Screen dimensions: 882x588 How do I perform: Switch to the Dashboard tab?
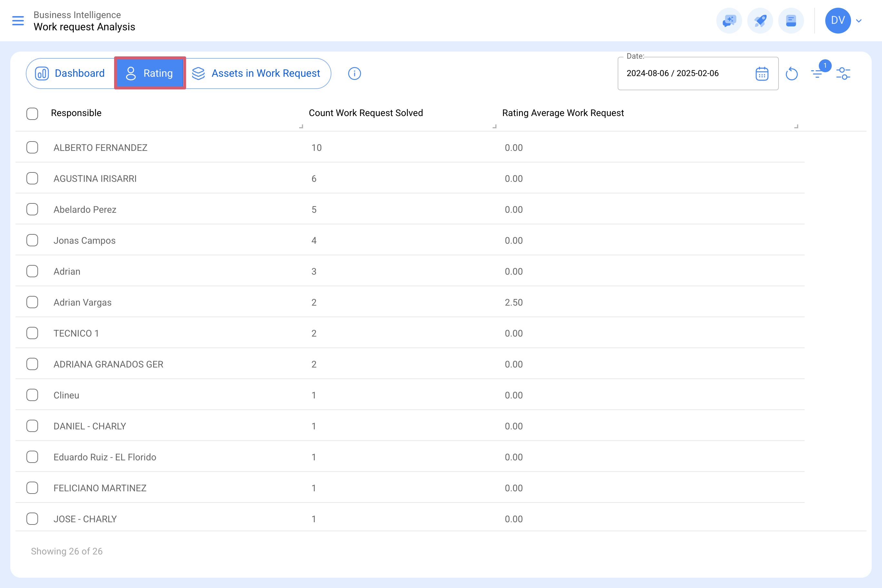70,73
